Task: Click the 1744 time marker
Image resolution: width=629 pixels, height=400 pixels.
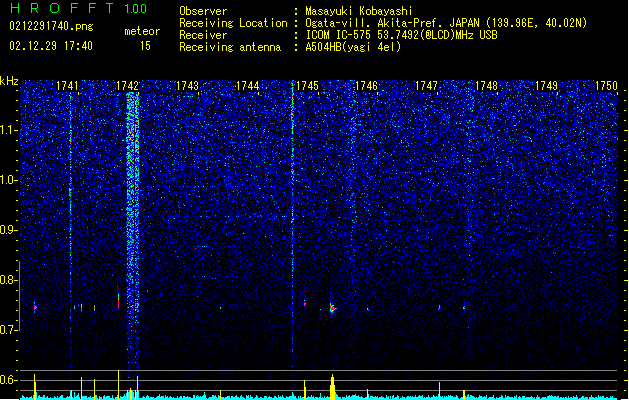Action: click(248, 86)
